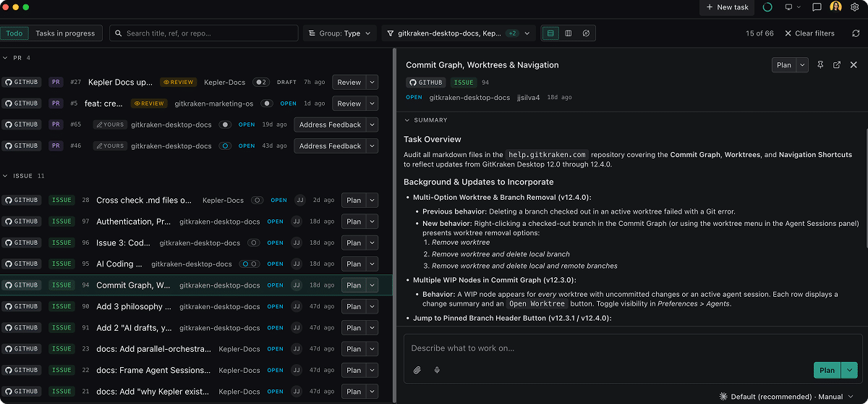This screenshot has width=868, height=404.
Task: Click GitHub badge on issue 21 row
Action: pos(22,391)
